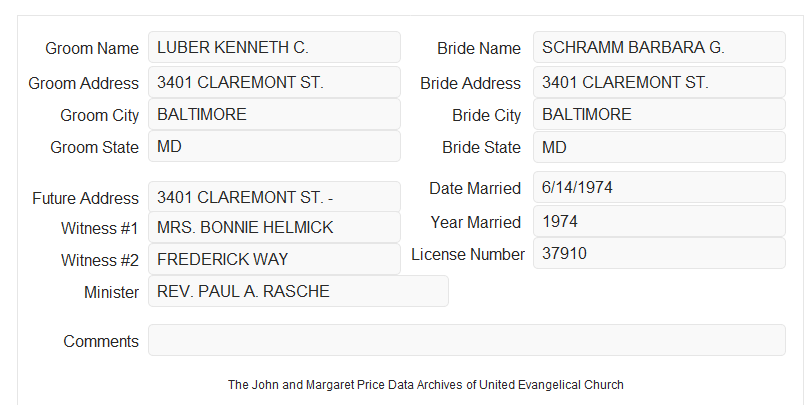Click the Groom Name field
Viewport: 805px width, 405px height.
274,47
